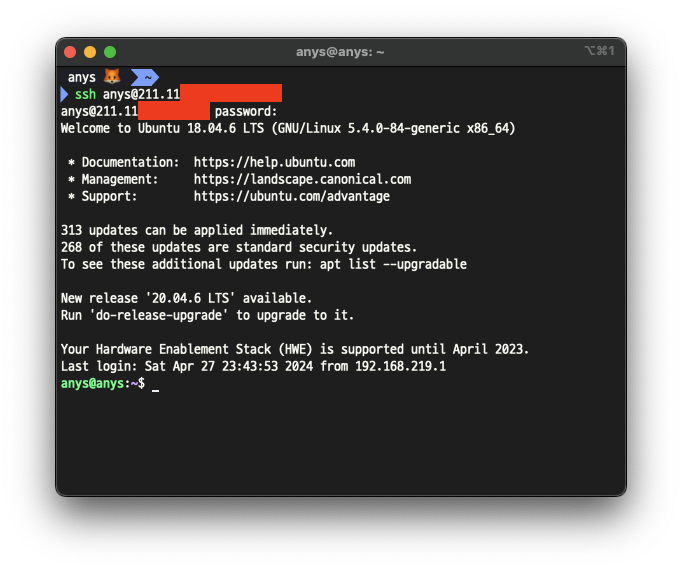The image size is (682, 570).
Task: Open the https://ubuntu.com/advantage link
Action: tap(292, 196)
